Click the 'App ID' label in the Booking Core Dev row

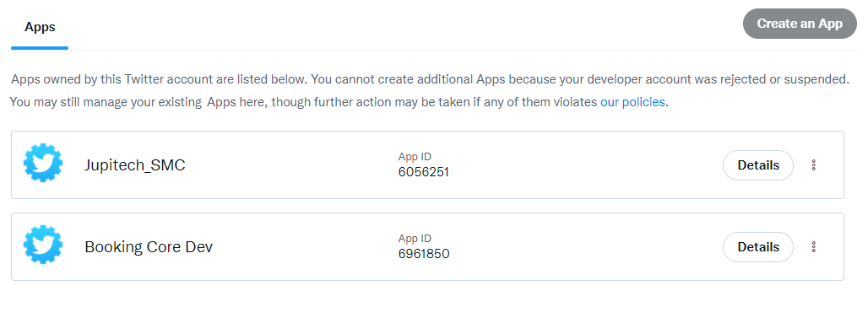[414, 239]
